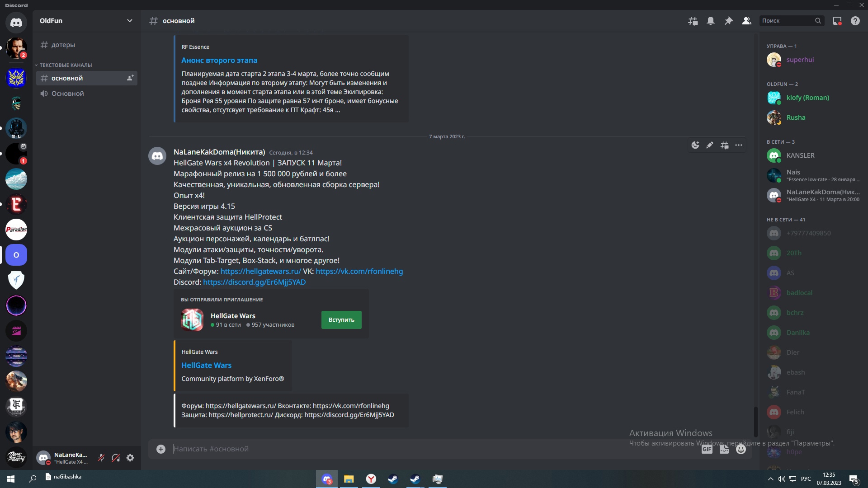The height and width of the screenshot is (488, 868).
Task: Create invite for основной channel
Action: tap(130, 78)
